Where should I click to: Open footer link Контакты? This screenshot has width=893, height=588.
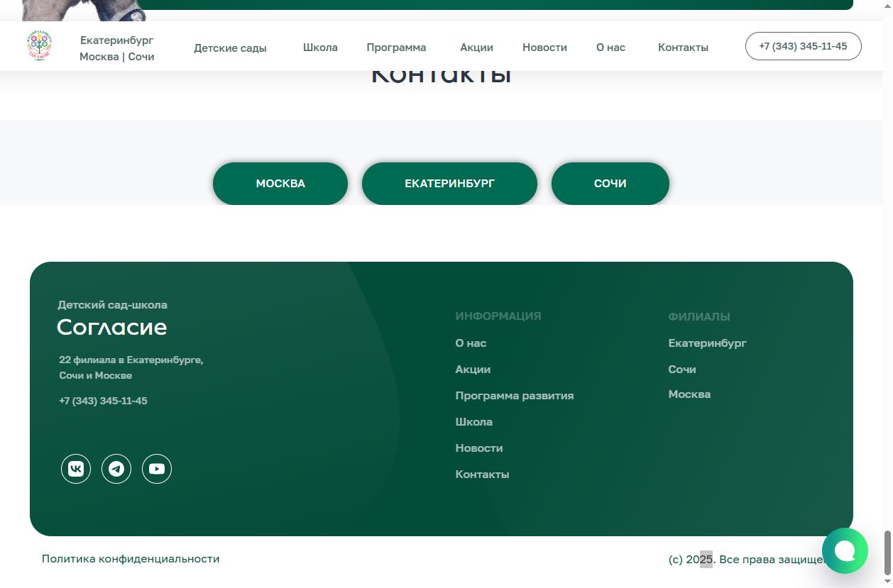482,475
